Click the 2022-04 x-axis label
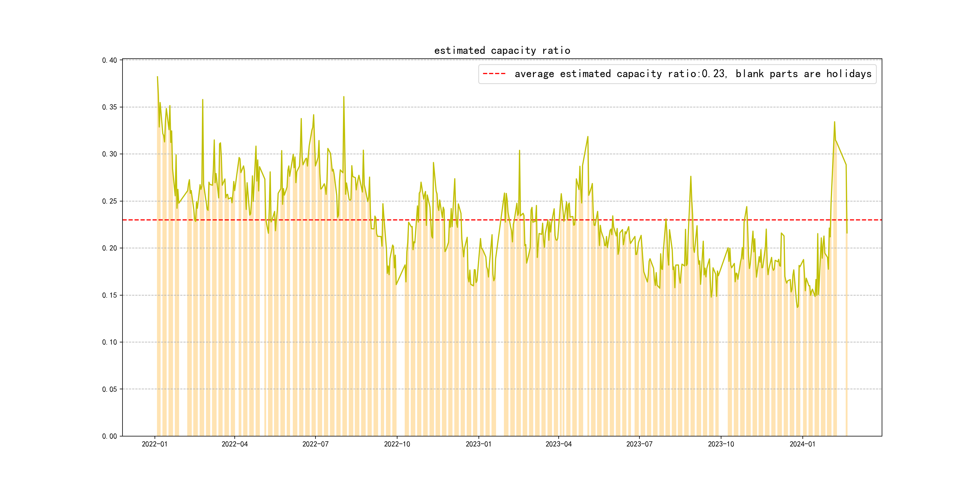 point(235,444)
